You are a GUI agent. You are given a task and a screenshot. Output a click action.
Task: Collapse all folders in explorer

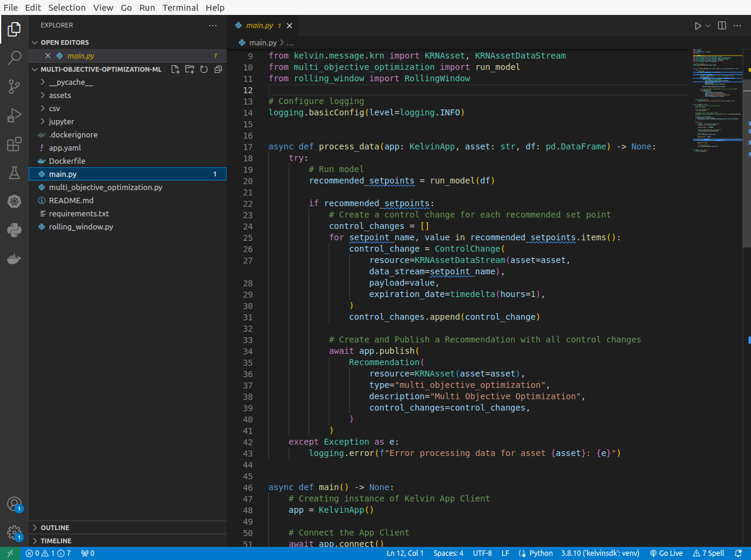pos(218,69)
